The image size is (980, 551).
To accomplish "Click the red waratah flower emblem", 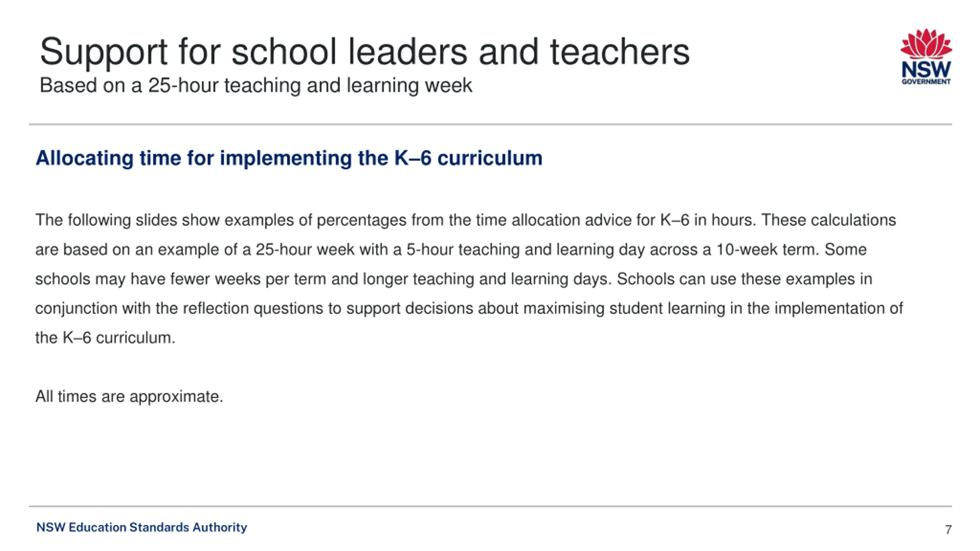I will 926,44.
